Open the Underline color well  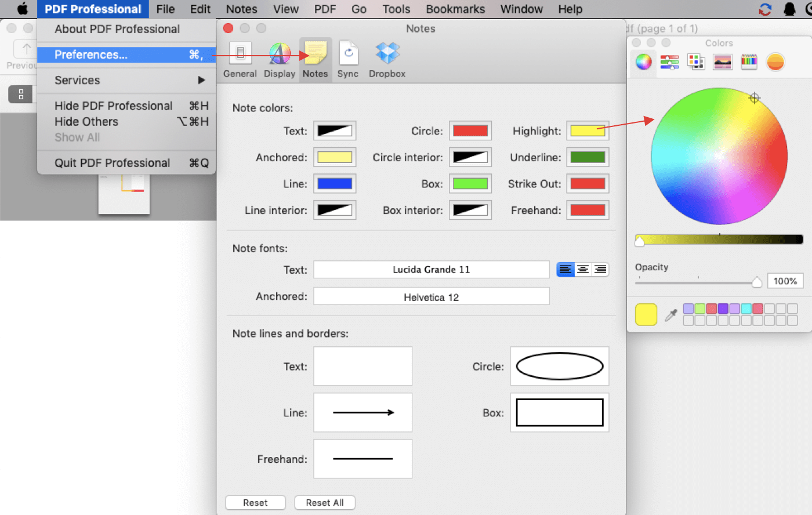point(588,157)
